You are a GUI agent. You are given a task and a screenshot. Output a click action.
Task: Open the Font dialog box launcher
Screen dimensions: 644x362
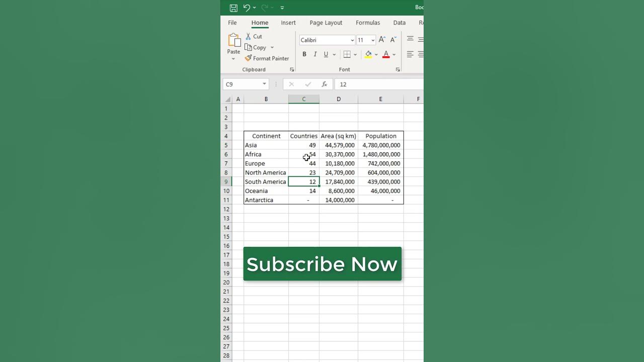[x=398, y=69]
